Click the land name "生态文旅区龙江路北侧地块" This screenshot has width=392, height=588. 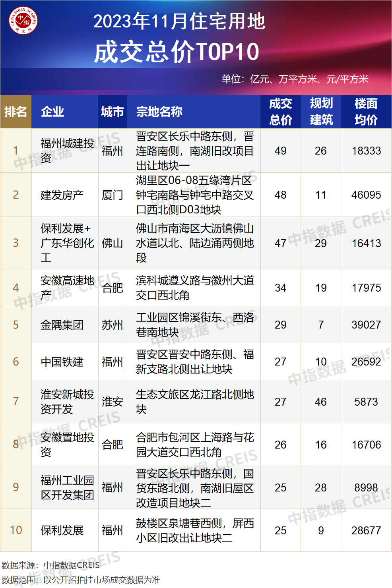coord(195,402)
